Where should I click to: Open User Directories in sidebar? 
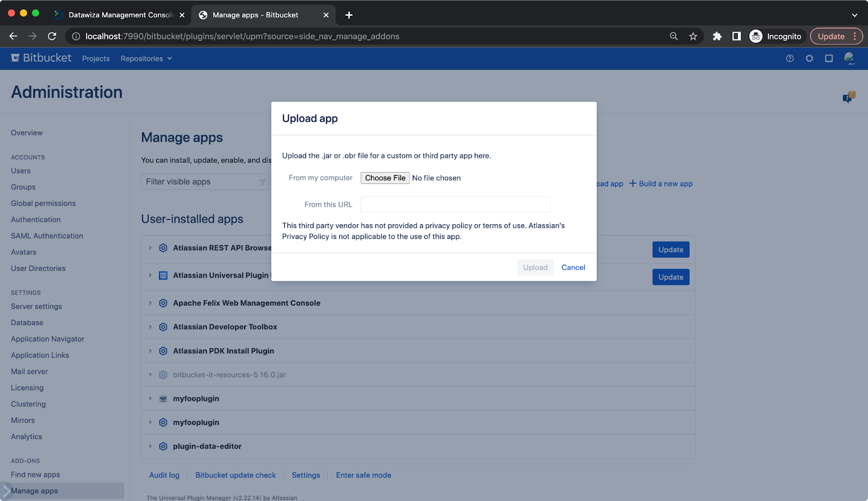[38, 269]
